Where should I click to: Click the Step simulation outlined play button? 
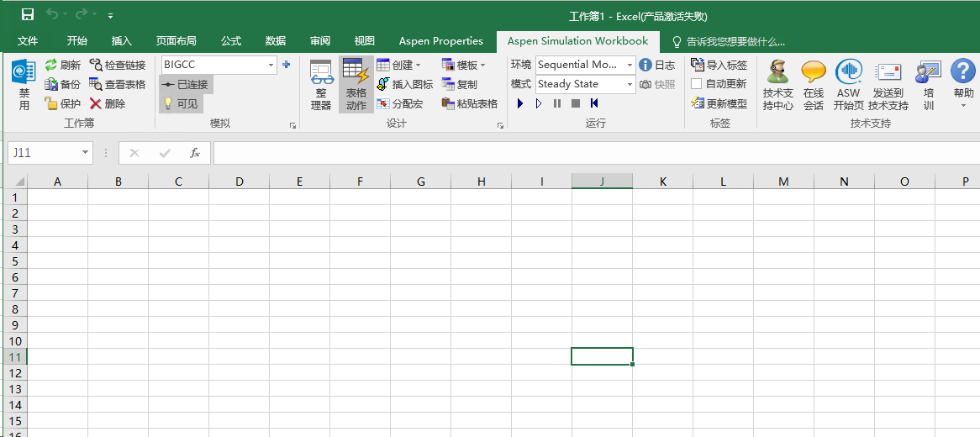point(539,103)
